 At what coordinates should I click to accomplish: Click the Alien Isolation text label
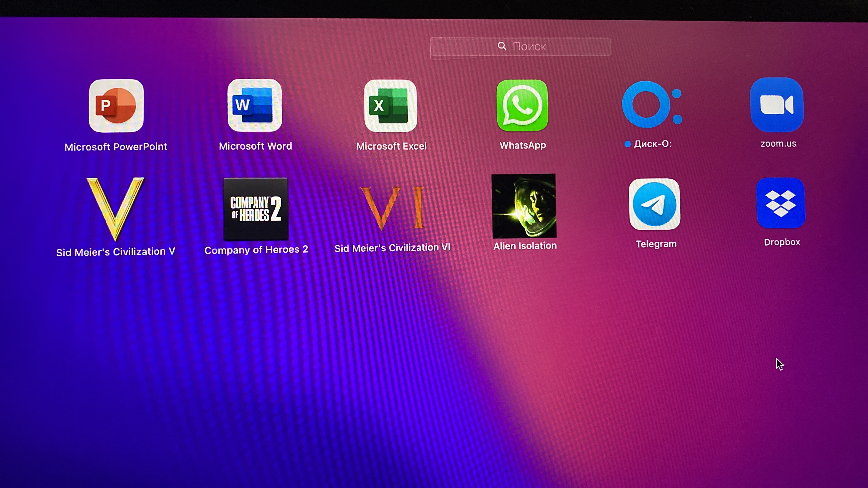point(525,246)
